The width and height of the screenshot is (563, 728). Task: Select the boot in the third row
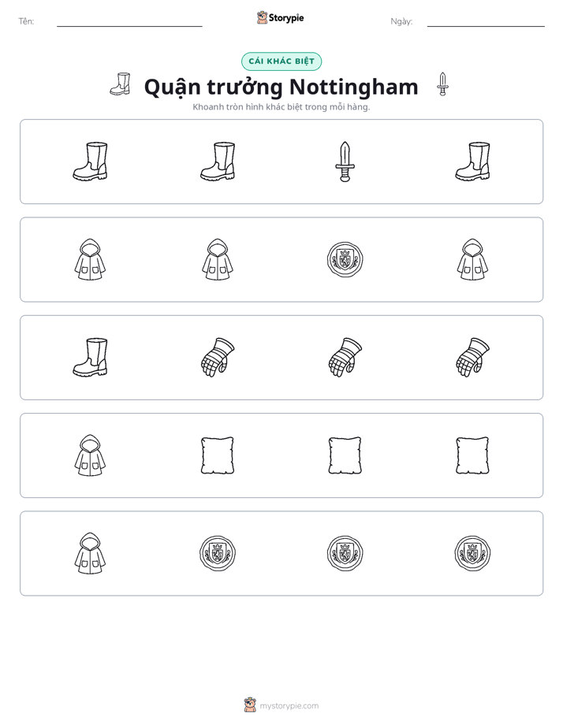click(90, 357)
